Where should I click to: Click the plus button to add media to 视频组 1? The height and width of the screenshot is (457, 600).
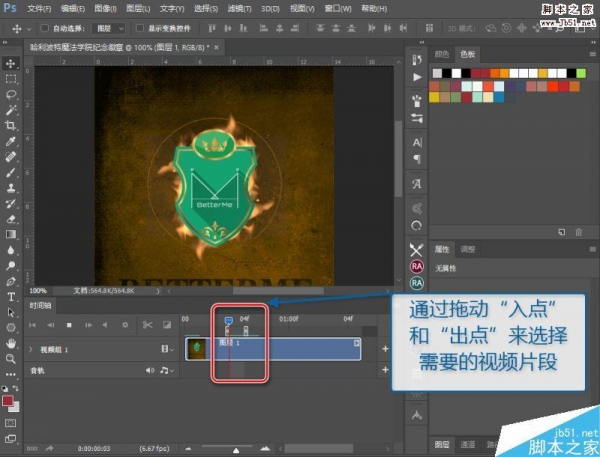pos(385,349)
